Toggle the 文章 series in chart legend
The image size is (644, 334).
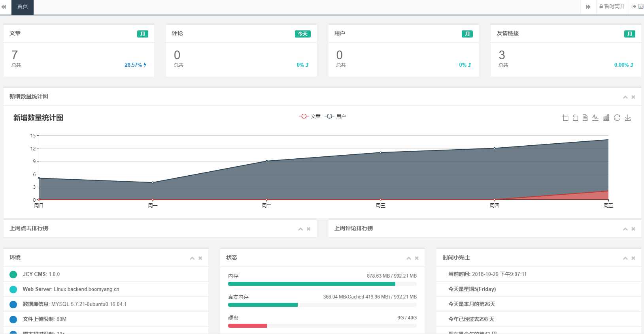click(x=310, y=116)
